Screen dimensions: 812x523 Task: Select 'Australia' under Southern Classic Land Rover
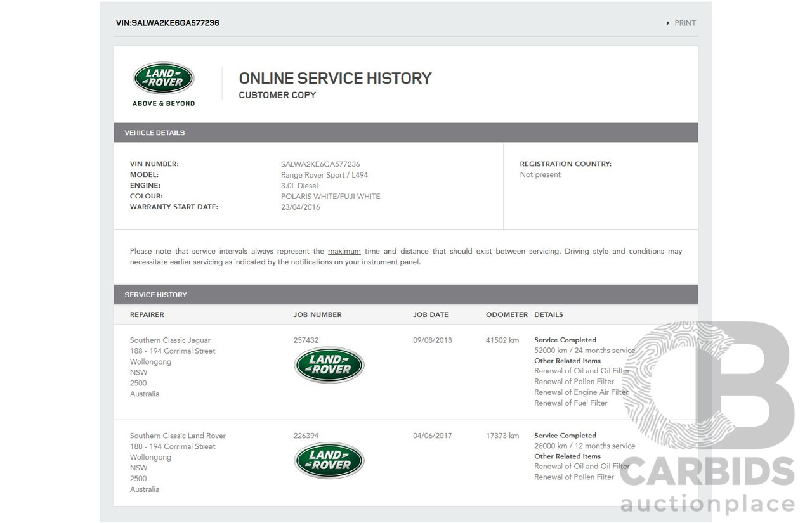[145, 489]
